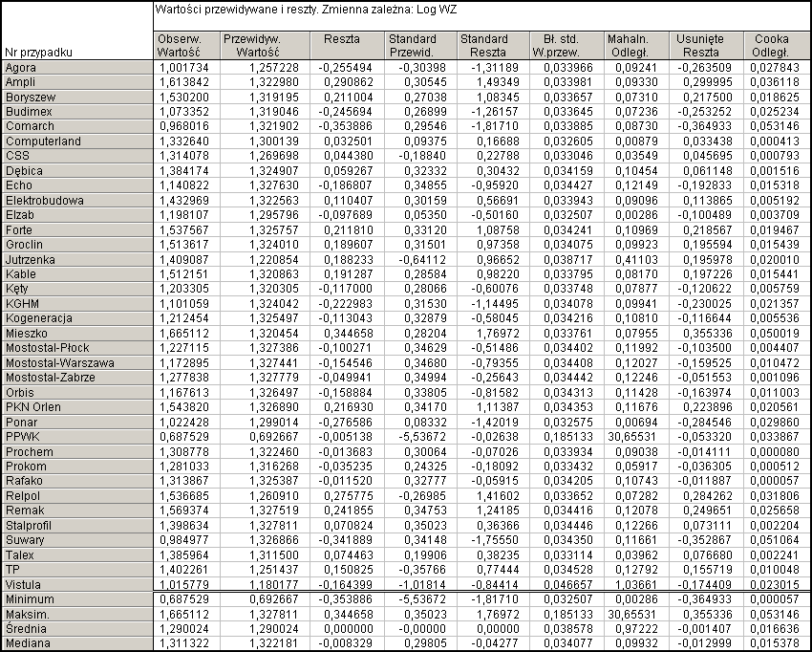This screenshot has height=652, width=812.
Task: Click the KGHM row label
Action: point(77,303)
